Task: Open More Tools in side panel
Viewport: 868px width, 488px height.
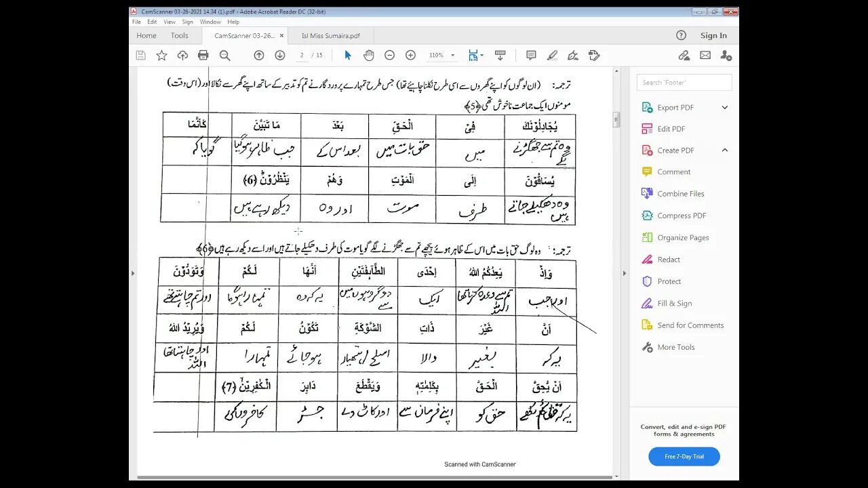Action: pos(676,347)
